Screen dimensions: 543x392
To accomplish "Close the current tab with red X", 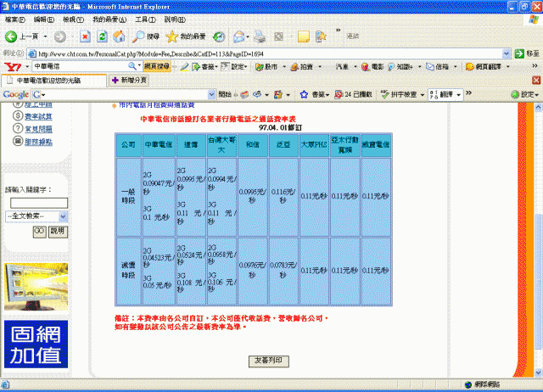I will click(536, 81).
